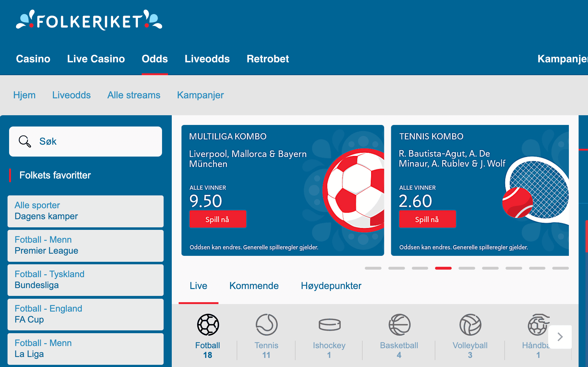Click Spill nå on Tennis Kombo
This screenshot has width=588, height=367.
click(427, 219)
